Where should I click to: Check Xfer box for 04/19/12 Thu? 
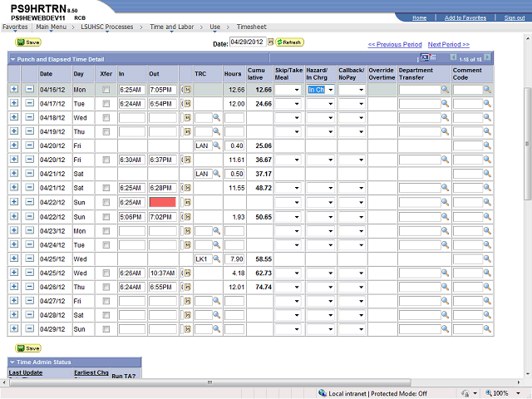[106, 131]
